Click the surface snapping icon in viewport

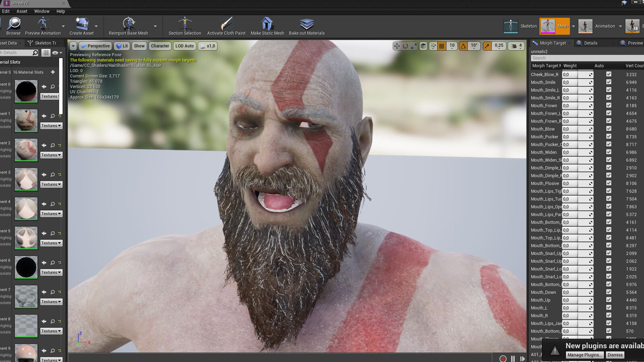pos(433,46)
